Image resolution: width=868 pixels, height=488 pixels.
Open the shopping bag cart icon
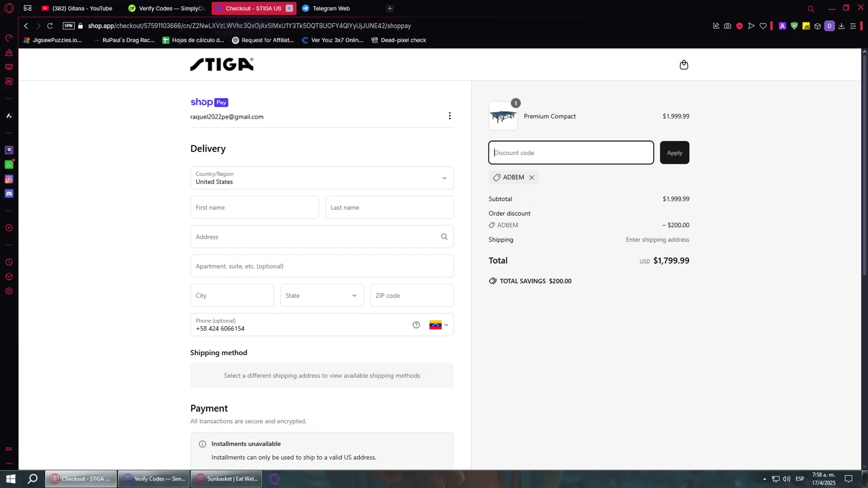(x=684, y=65)
